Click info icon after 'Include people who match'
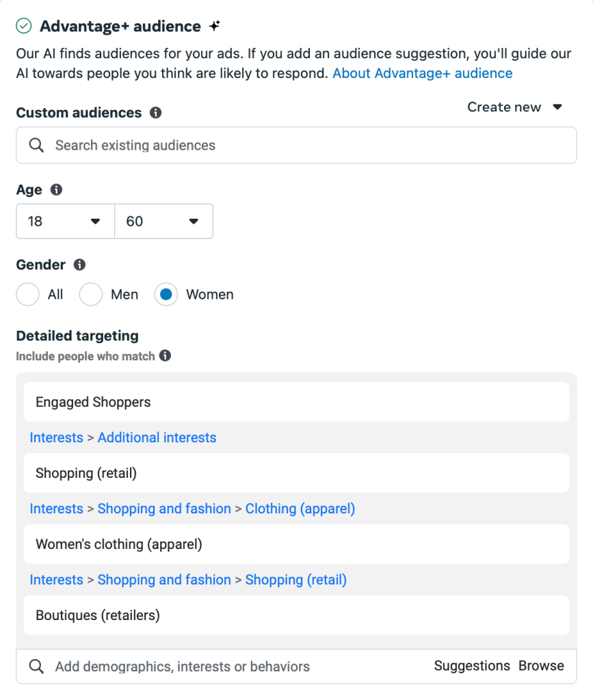Viewport: 593px width, 700px height. tap(165, 355)
